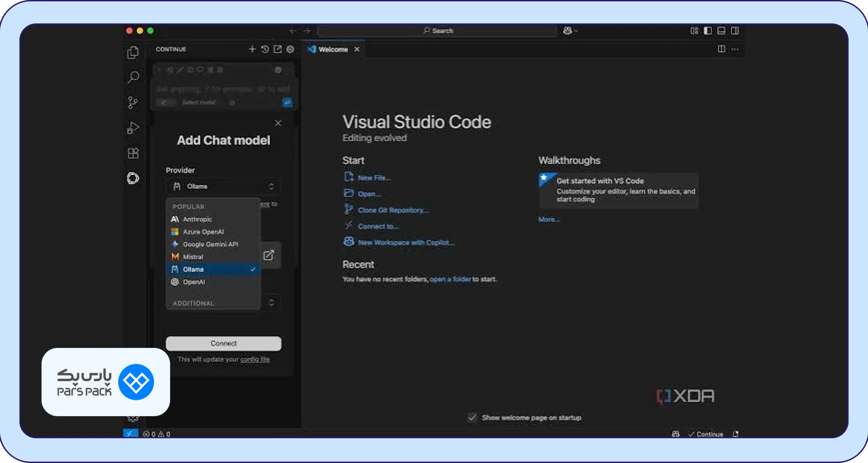
Task: Split the editor to the right
Action: [x=722, y=49]
